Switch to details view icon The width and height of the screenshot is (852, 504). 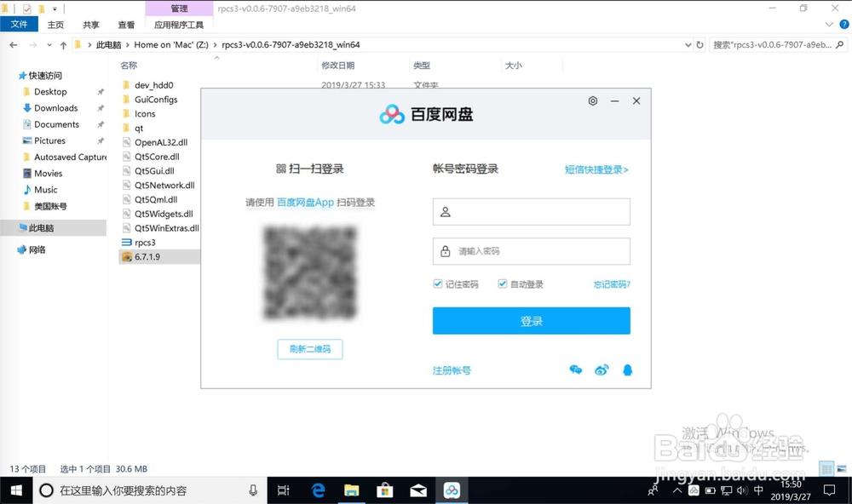pyautogui.click(x=826, y=469)
